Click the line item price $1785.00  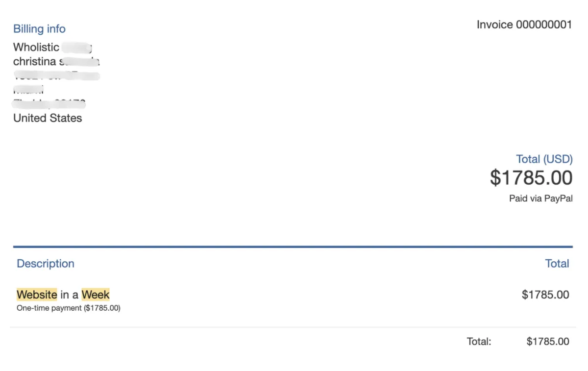point(545,295)
